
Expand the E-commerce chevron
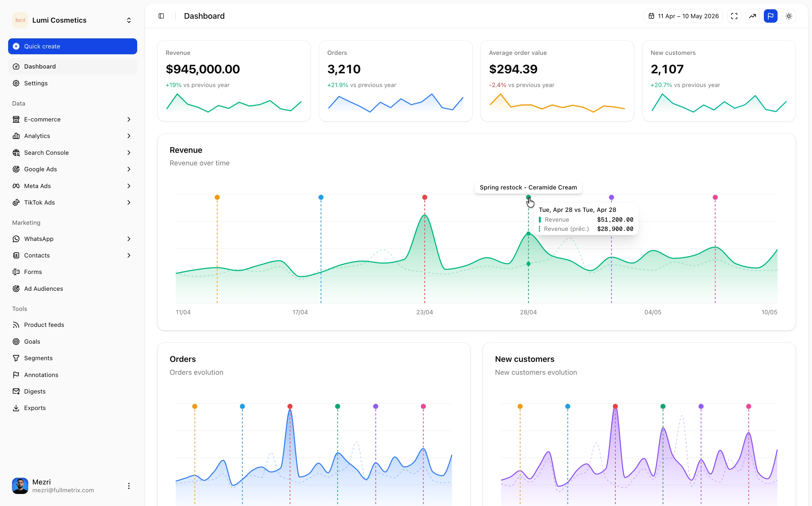tap(129, 120)
